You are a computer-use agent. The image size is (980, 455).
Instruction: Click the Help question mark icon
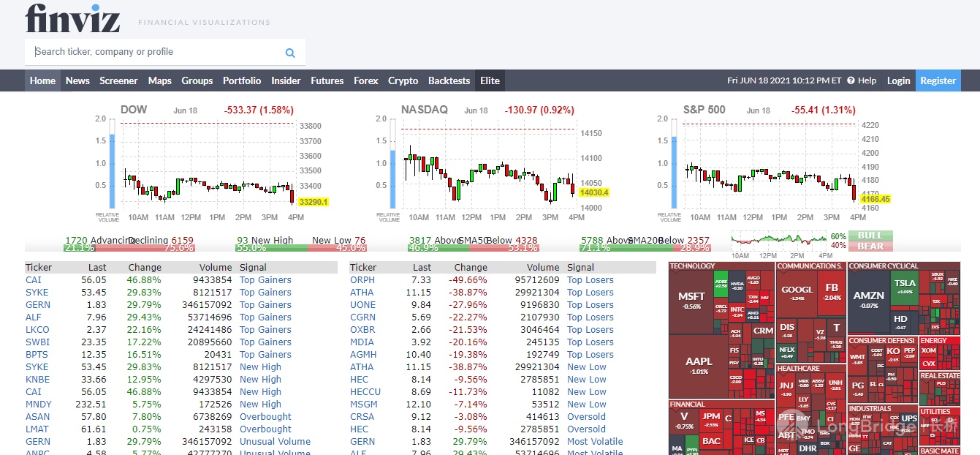[851, 80]
